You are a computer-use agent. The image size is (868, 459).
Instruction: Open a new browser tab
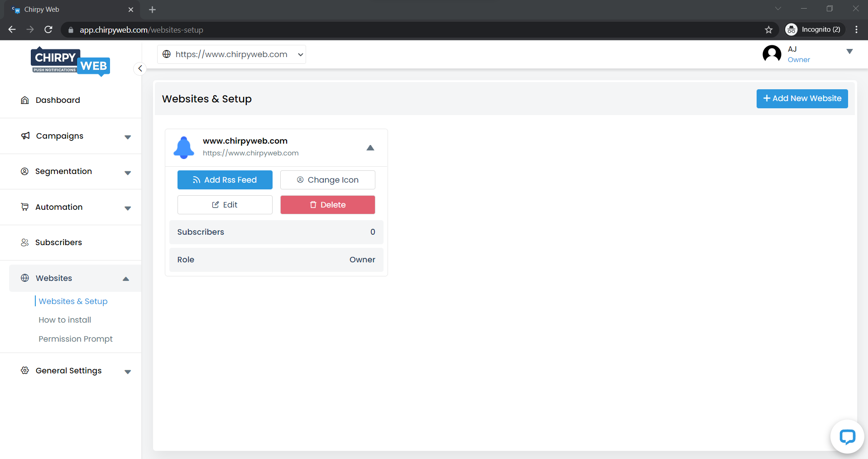click(x=152, y=10)
